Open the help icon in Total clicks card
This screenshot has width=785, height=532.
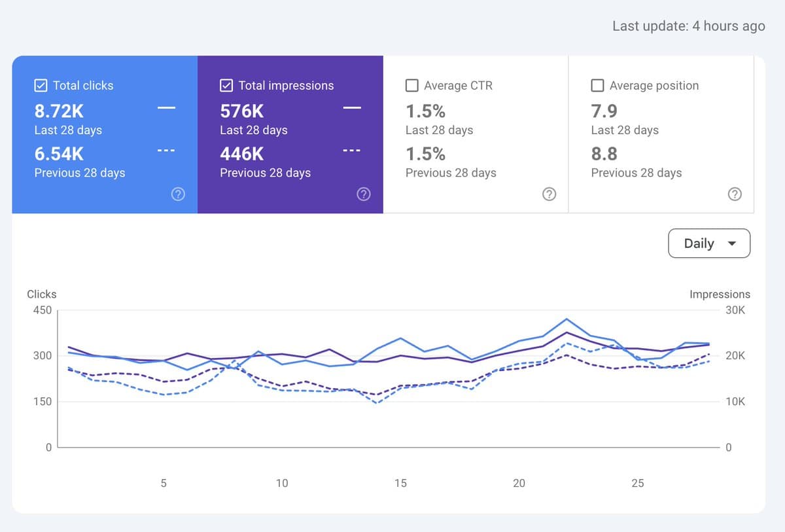[x=178, y=194]
